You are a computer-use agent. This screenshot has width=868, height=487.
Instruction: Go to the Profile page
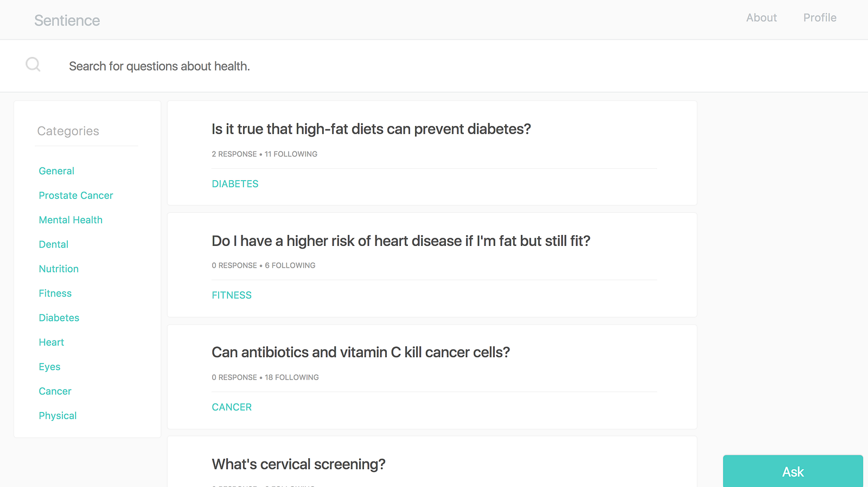coord(819,18)
